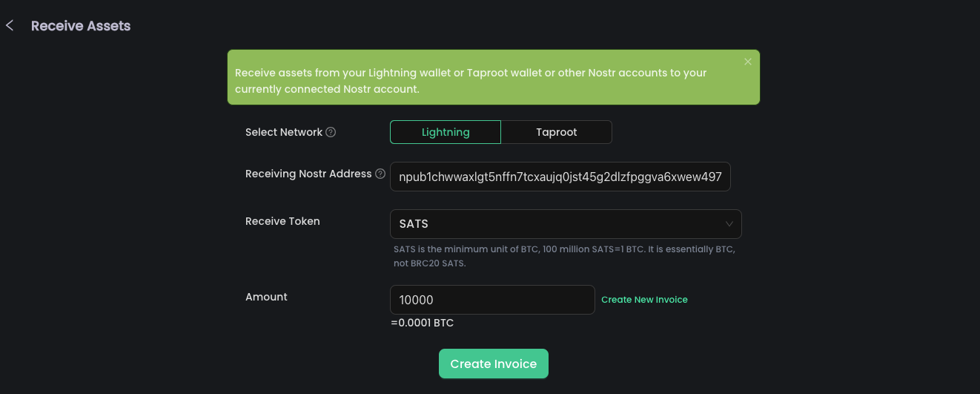
Task: Click the Receive Assets page title
Action: 81,26
